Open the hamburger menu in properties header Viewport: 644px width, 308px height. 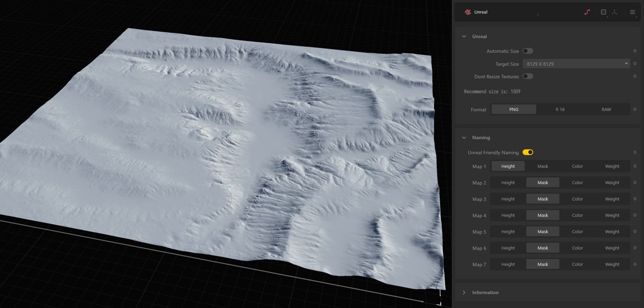[632, 12]
